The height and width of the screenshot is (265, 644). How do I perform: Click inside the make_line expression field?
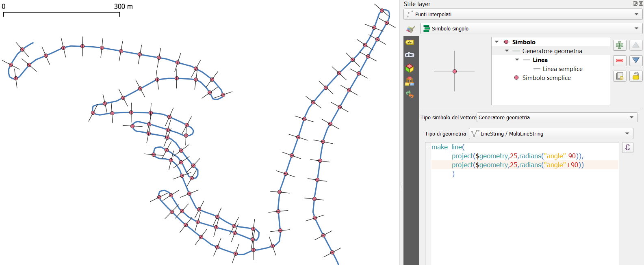pos(524,203)
